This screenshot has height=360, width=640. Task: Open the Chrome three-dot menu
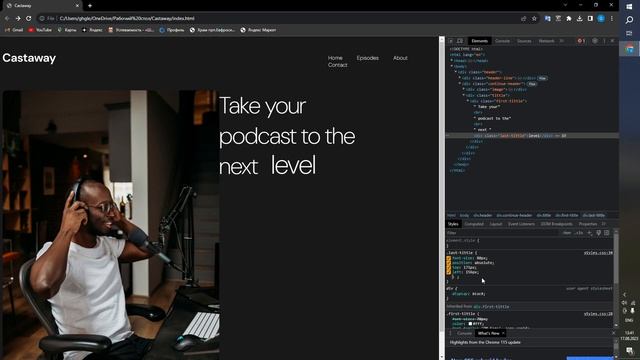click(x=612, y=18)
